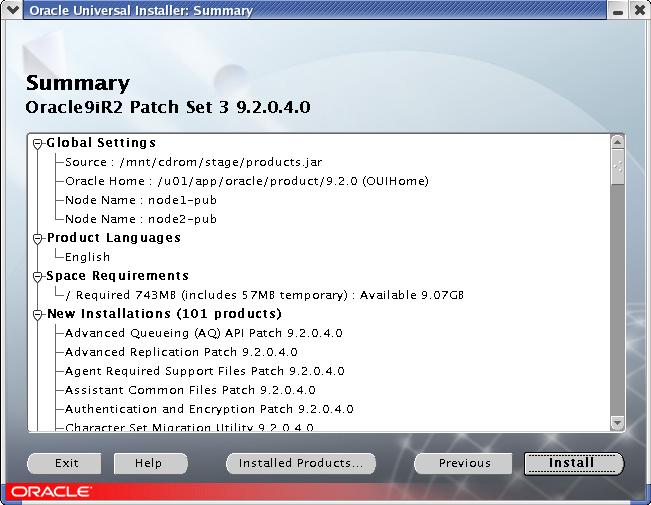Select Authentication and Encryption Patch item

208,409
